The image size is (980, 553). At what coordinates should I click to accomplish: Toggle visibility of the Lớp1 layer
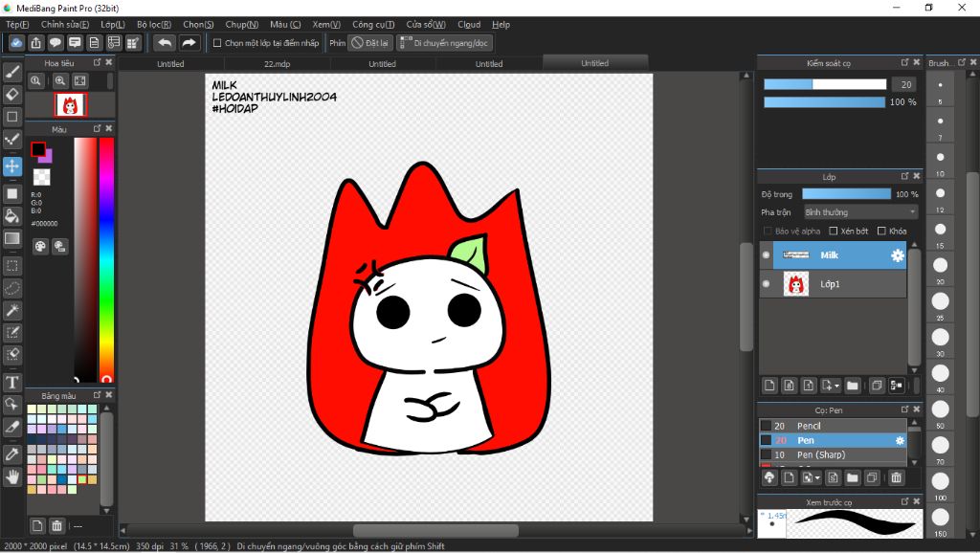point(767,284)
